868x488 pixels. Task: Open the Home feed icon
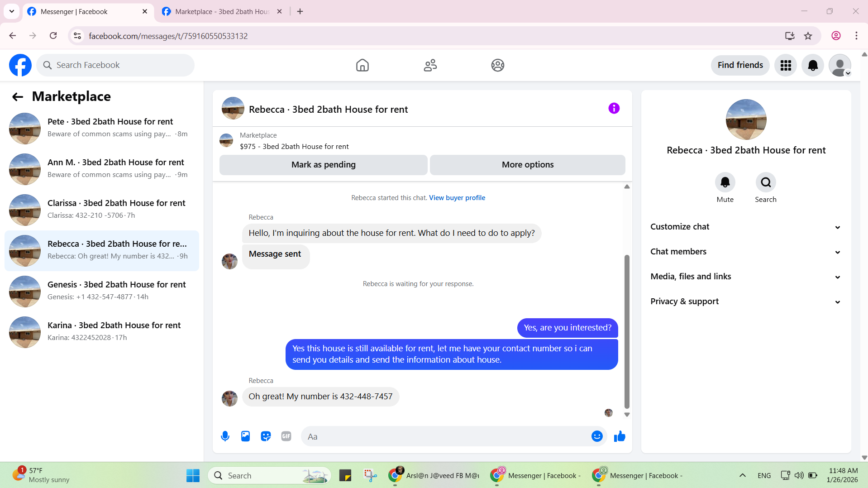(362, 65)
